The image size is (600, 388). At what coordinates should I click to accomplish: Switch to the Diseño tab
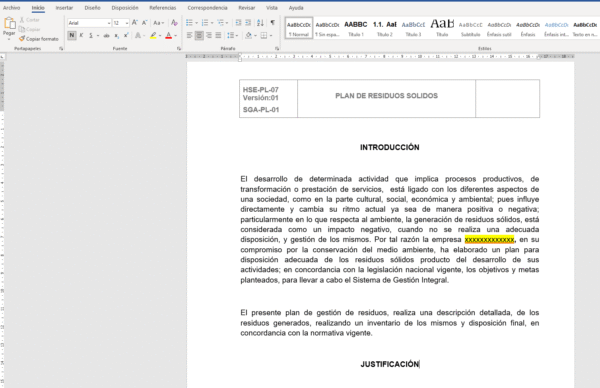[x=93, y=8]
